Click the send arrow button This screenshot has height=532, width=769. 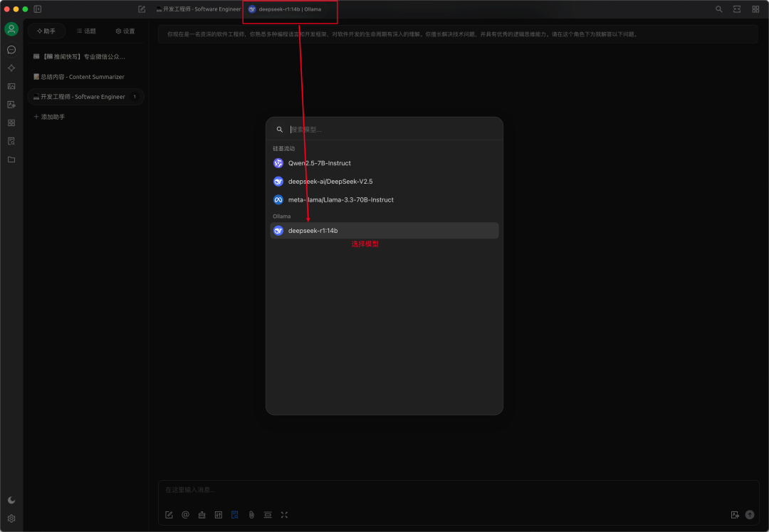(x=749, y=515)
